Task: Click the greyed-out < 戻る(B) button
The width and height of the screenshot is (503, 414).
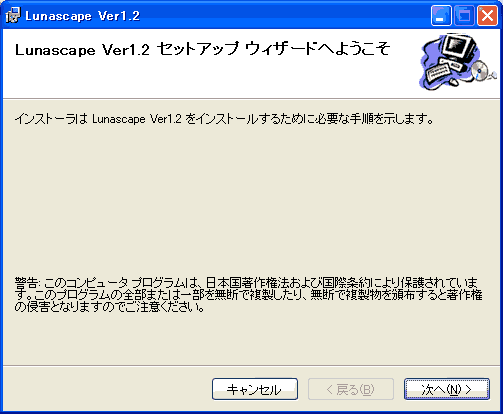Action: 351,389
